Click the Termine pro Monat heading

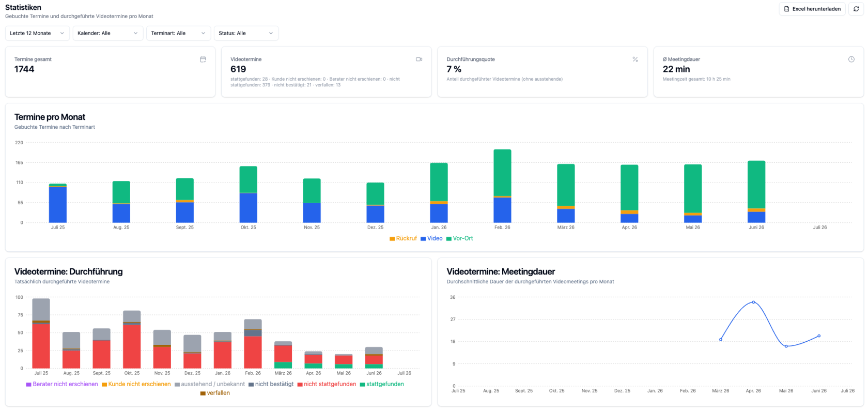pos(50,117)
